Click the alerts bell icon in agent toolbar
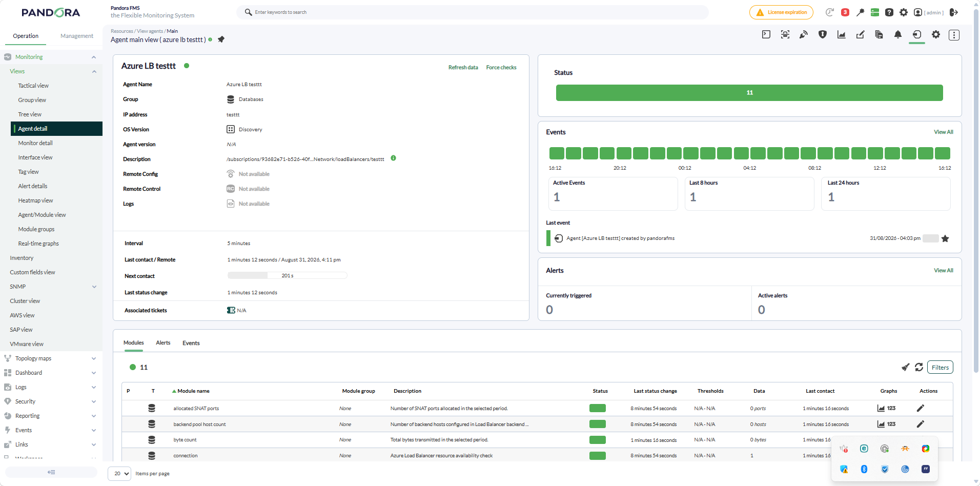 (x=898, y=35)
